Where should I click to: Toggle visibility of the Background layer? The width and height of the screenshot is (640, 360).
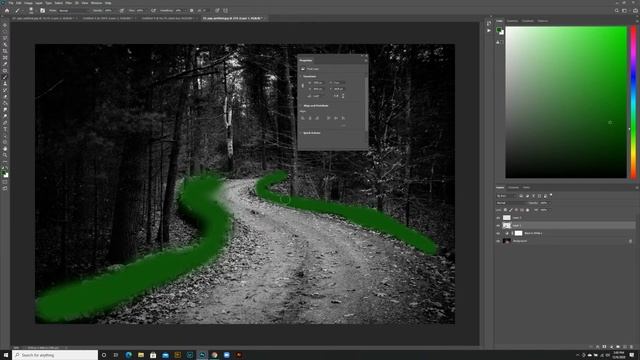[498, 241]
